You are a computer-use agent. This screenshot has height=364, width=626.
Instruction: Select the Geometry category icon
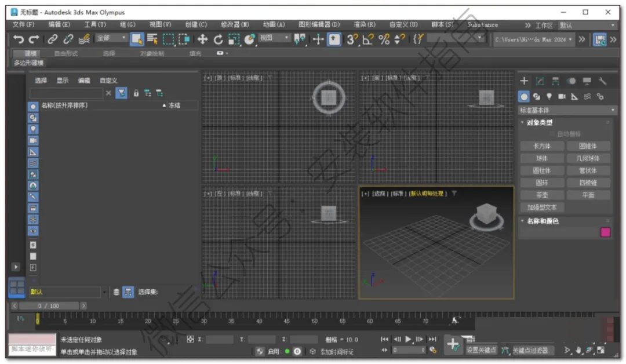pyautogui.click(x=524, y=97)
